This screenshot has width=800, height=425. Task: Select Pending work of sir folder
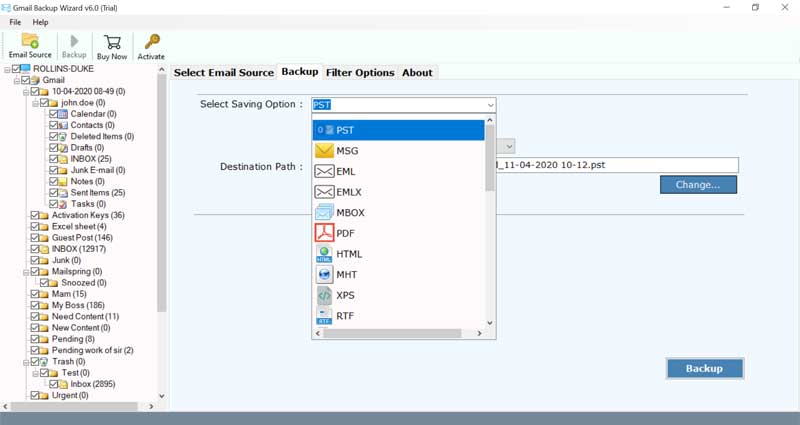[92, 350]
